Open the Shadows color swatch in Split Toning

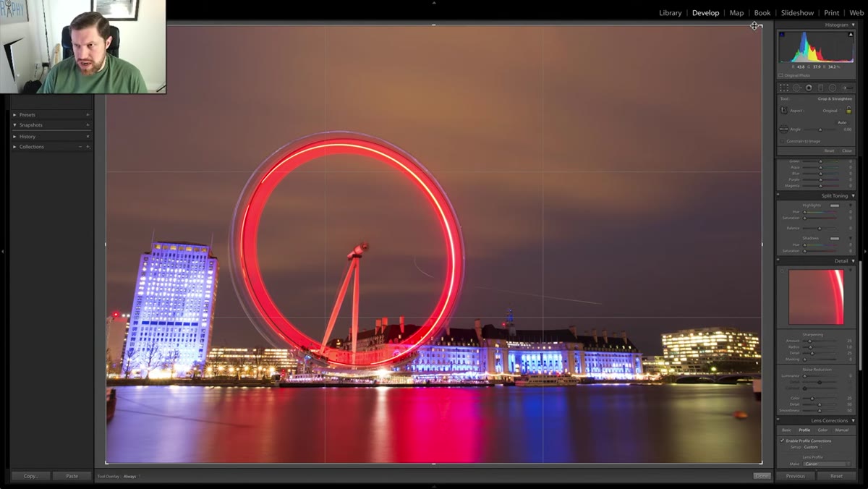pos(835,238)
